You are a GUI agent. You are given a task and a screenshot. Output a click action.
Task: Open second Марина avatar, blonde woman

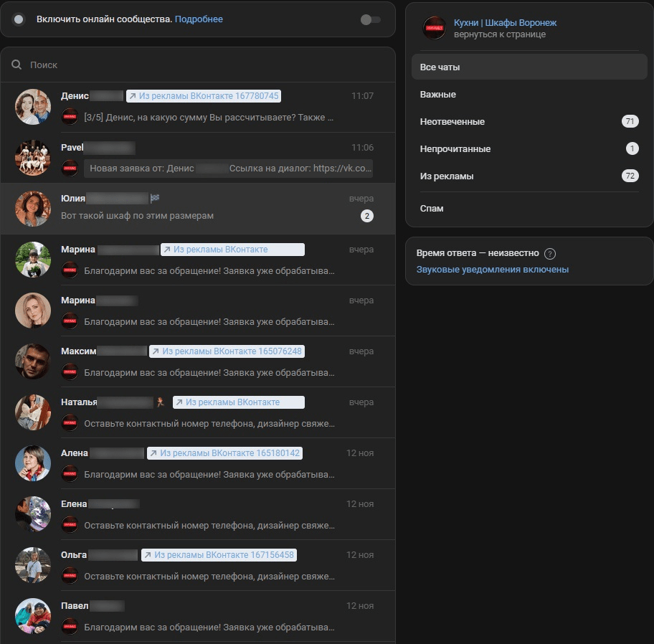(x=33, y=311)
